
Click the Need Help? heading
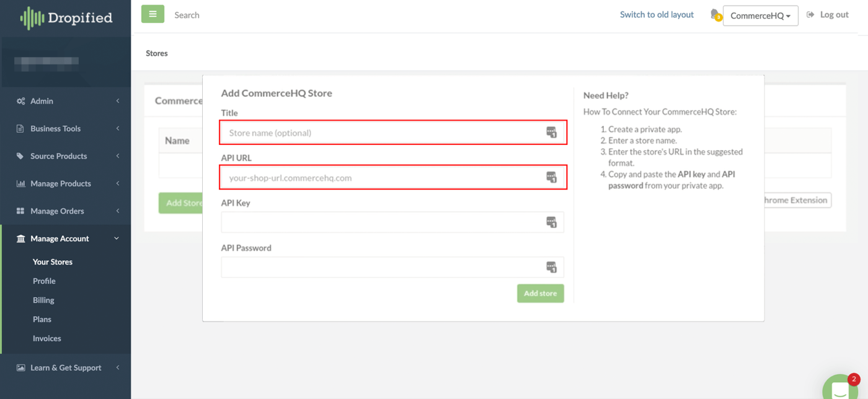(x=606, y=95)
